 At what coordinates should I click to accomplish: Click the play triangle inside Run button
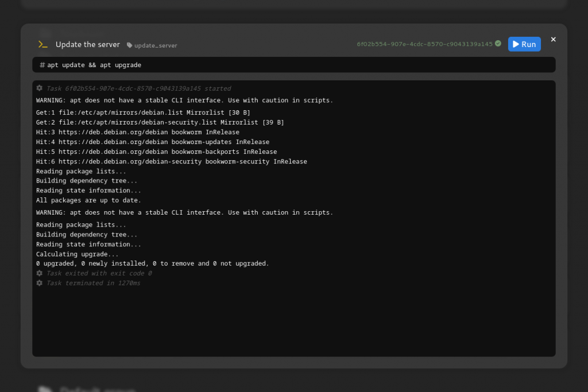click(516, 44)
